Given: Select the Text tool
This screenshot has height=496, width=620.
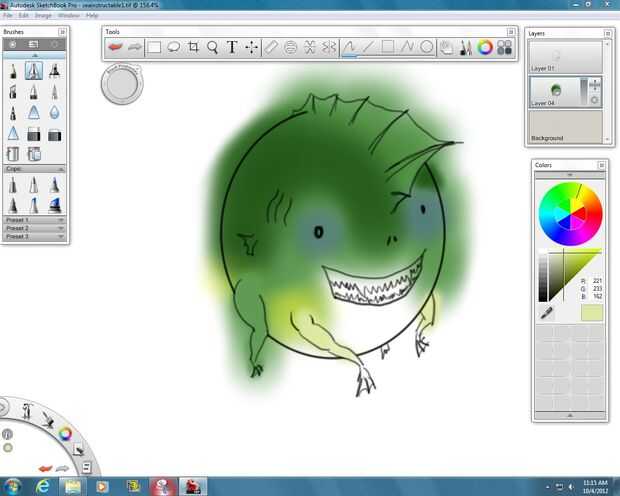Looking at the screenshot, I should [x=232, y=47].
